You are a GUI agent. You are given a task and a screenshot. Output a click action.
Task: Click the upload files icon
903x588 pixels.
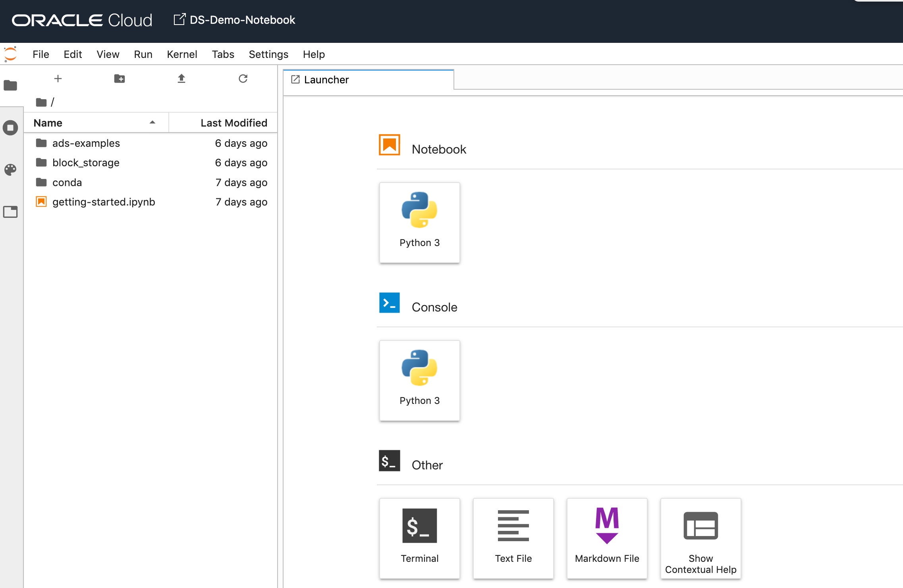[181, 79]
